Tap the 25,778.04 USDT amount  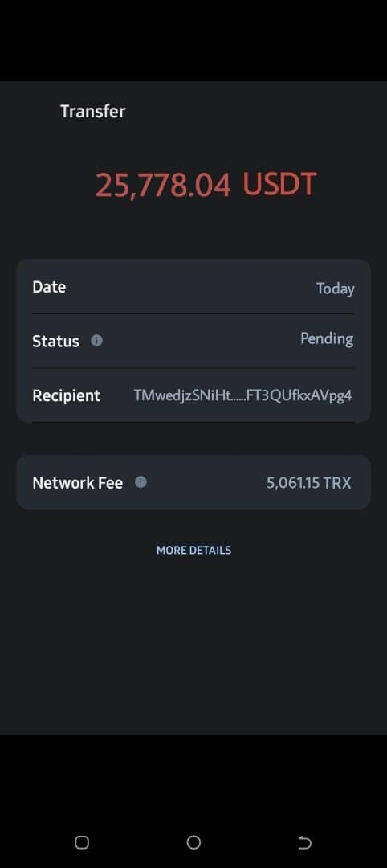206,184
